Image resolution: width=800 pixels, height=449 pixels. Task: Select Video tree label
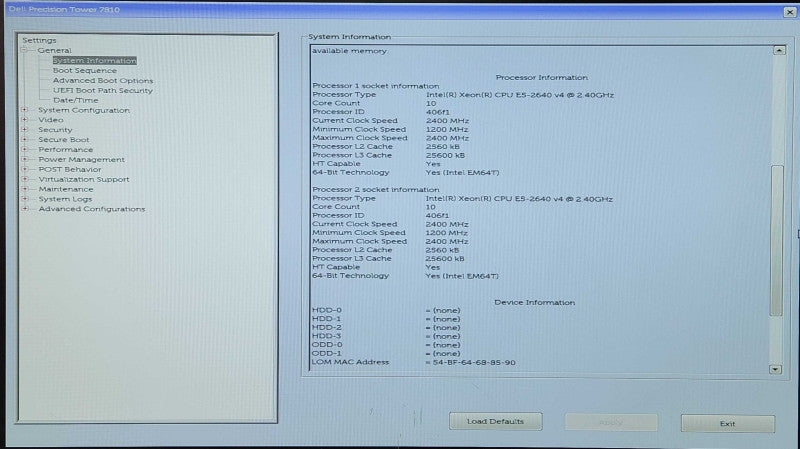[x=51, y=119]
